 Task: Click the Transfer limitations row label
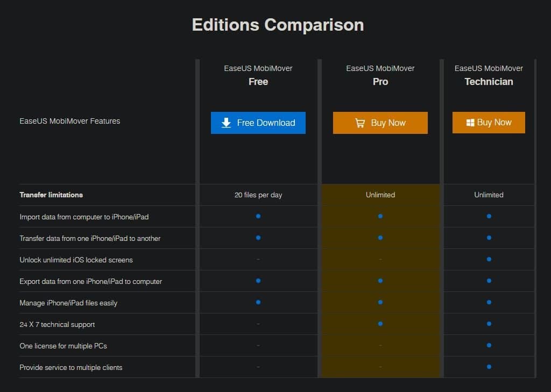pyautogui.click(x=51, y=195)
